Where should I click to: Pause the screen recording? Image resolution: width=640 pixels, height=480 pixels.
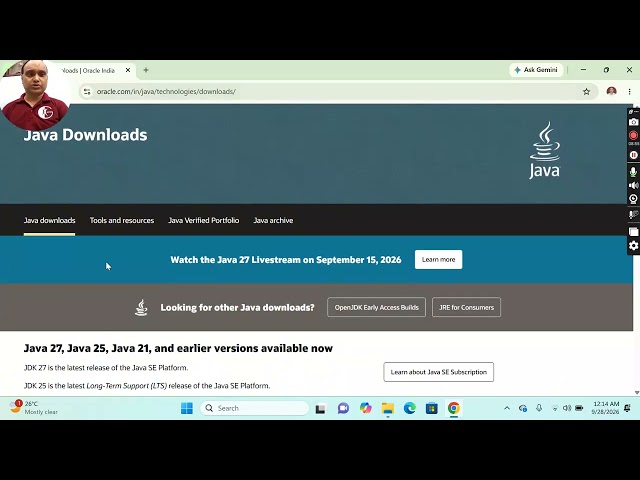(633, 155)
